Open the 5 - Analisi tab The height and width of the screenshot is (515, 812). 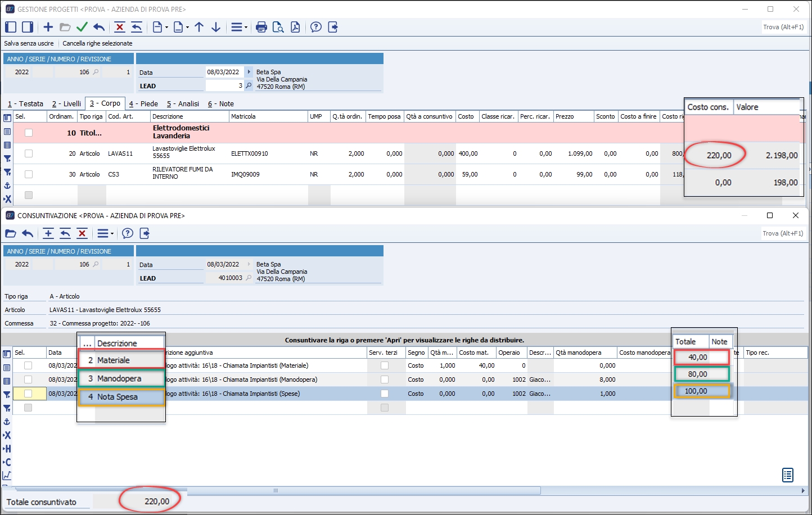[x=183, y=103]
